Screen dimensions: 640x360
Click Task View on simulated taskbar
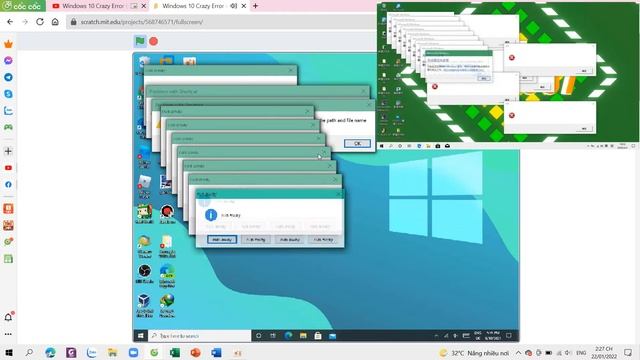point(273,336)
